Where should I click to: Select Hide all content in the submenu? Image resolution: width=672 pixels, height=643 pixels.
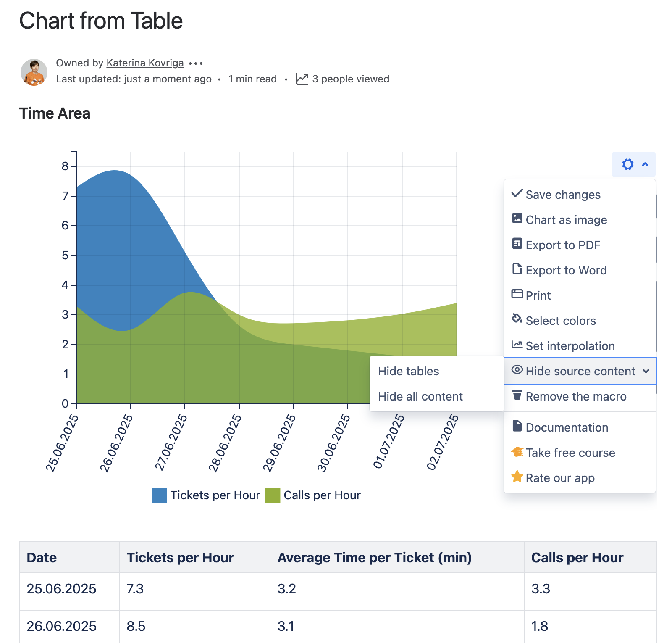pyautogui.click(x=420, y=396)
